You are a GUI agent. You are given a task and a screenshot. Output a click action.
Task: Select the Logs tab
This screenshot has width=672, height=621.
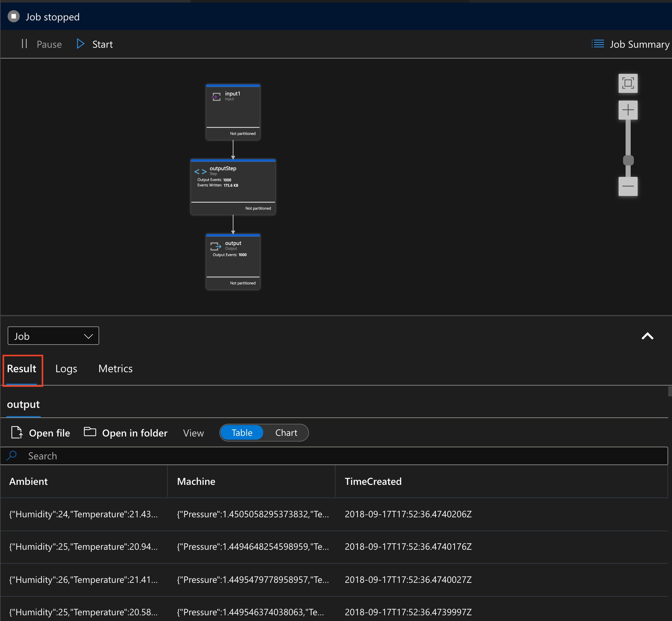pyautogui.click(x=66, y=368)
